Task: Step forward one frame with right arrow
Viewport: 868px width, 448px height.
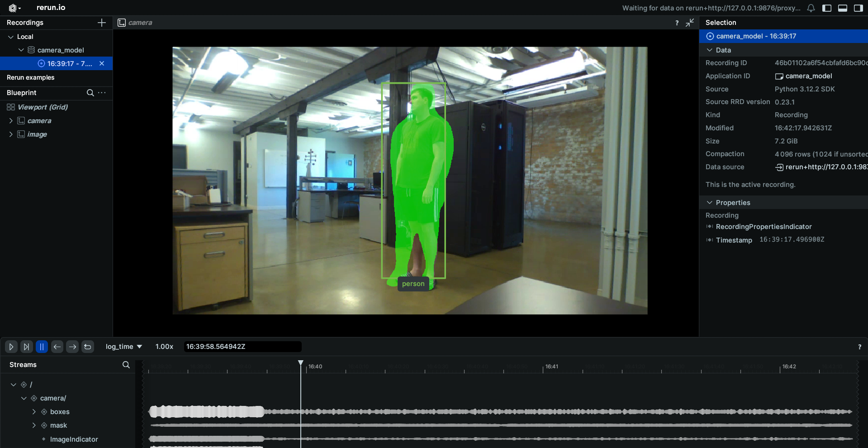Action: (x=72, y=347)
